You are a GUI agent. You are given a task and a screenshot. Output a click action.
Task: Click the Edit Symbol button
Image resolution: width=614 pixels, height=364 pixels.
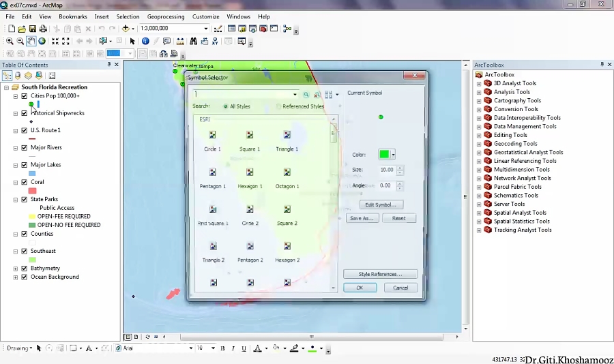click(381, 204)
